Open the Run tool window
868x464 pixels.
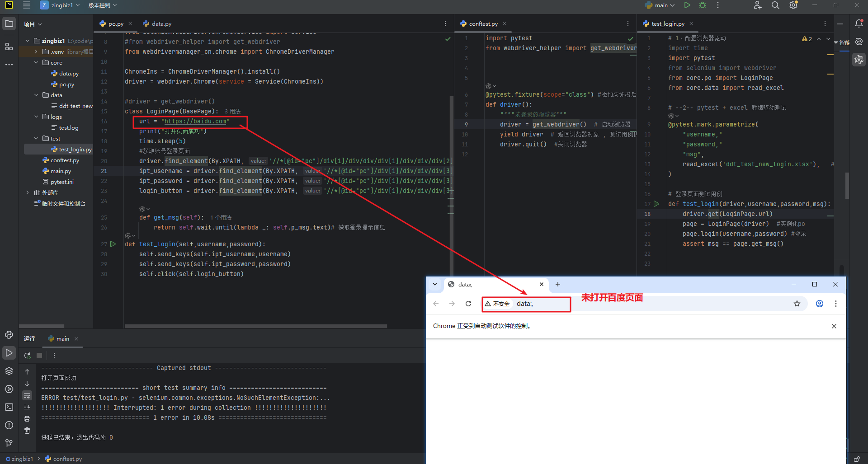pos(9,353)
